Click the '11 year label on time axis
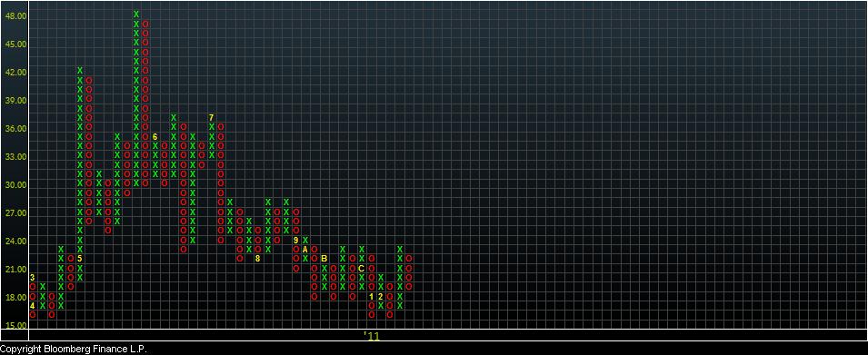The height and width of the screenshot is (355, 868). 372,336
